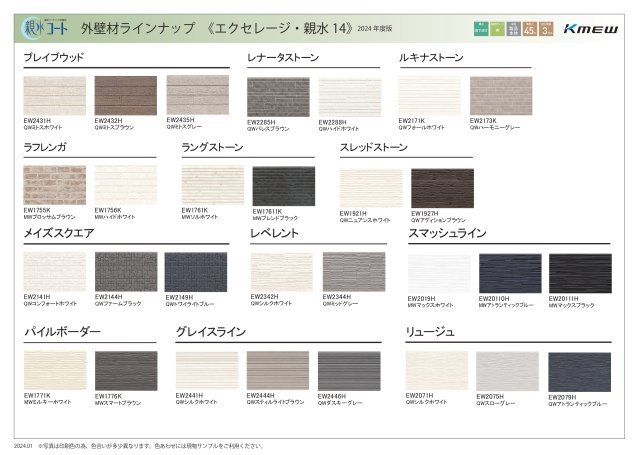Open the グレイスライン section heading
Viewport: 640px width, 455px height.
210,331
